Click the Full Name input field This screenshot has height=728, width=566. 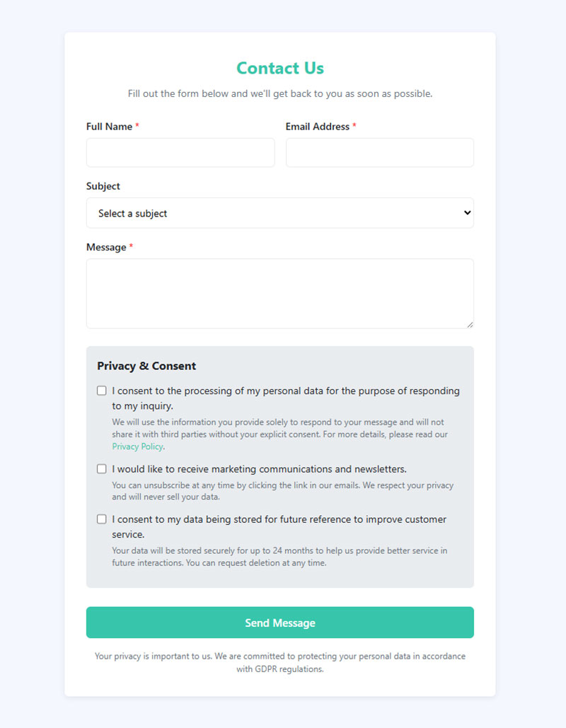click(x=180, y=152)
